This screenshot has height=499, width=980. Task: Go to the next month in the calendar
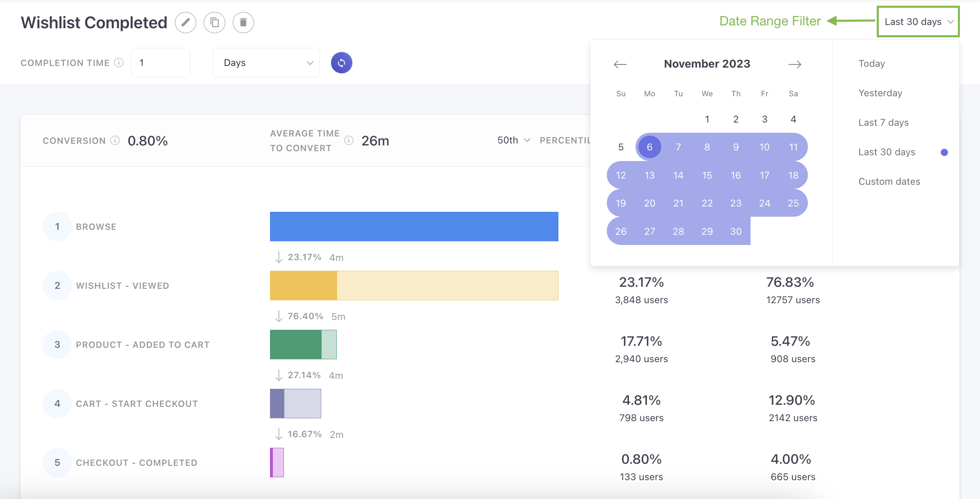pyautogui.click(x=795, y=64)
